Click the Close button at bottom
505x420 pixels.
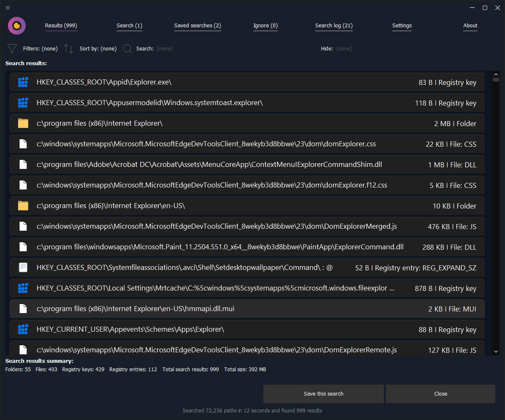click(x=441, y=394)
